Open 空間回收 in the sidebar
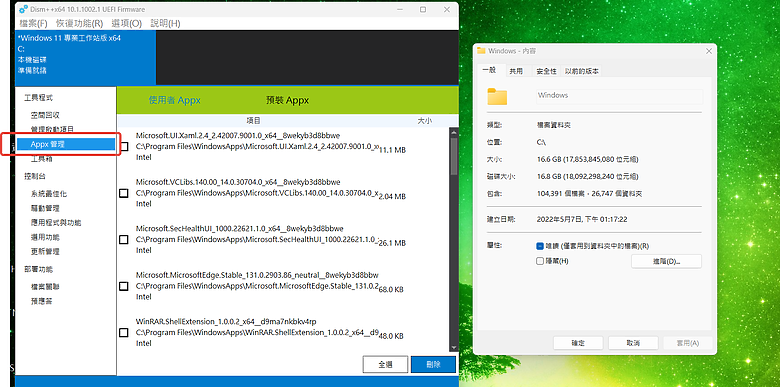 point(45,115)
